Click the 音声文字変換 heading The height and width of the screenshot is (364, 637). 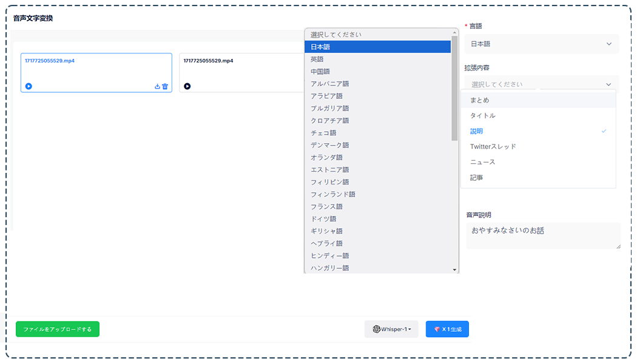(33, 18)
